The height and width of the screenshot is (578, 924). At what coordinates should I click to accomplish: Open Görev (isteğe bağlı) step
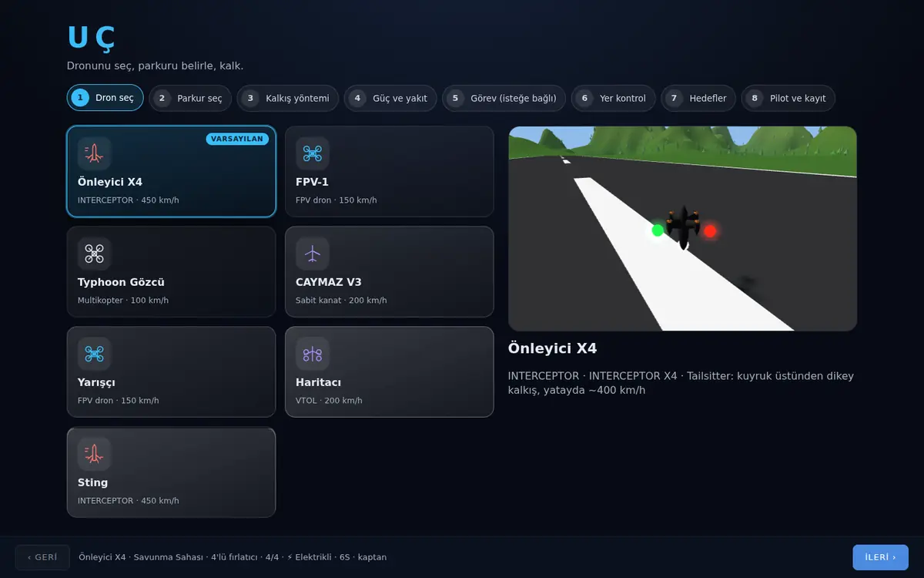504,98
